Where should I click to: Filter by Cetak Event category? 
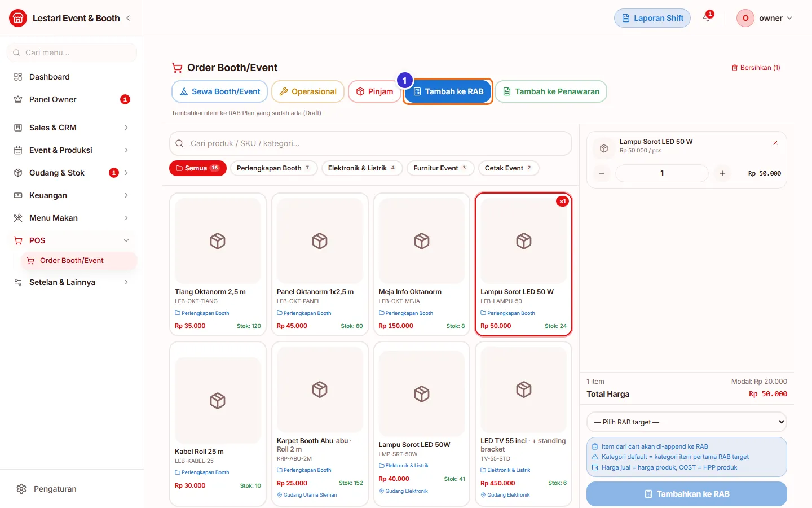pyautogui.click(x=509, y=168)
